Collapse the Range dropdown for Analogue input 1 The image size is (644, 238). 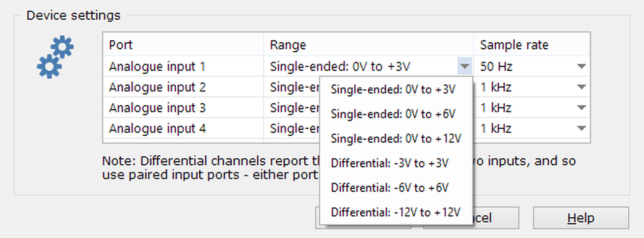pyautogui.click(x=464, y=66)
